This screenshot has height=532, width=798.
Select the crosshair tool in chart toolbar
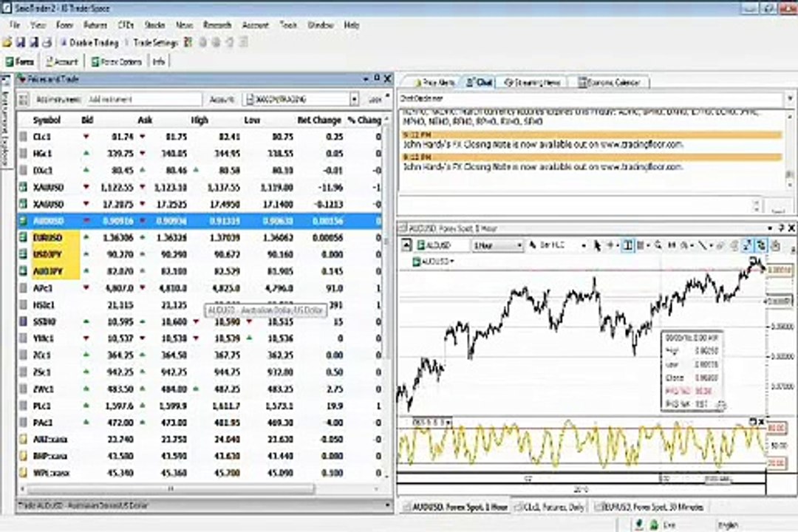coord(610,245)
